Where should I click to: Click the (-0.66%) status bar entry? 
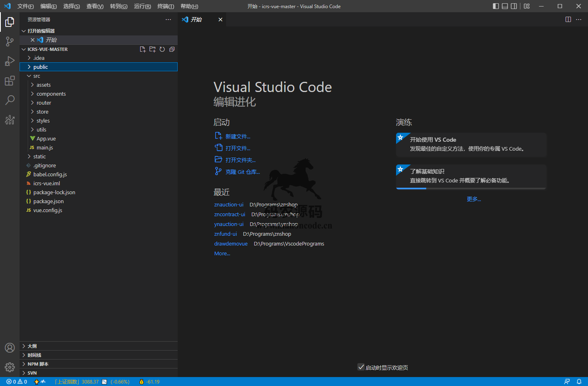pyautogui.click(x=120, y=382)
